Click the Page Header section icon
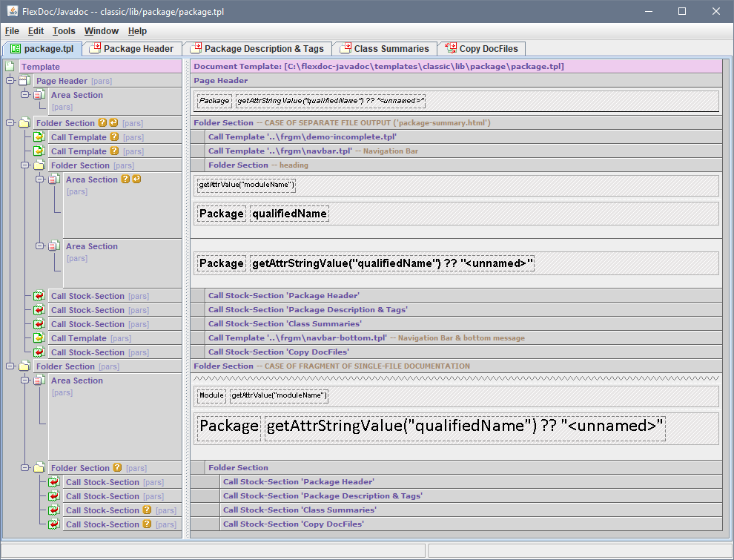Image resolution: width=734 pixels, height=560 pixels. (x=24, y=81)
